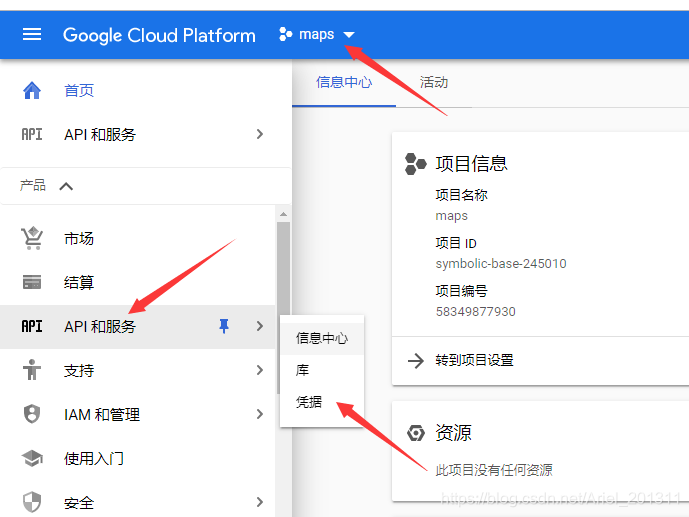The width and height of the screenshot is (689, 517).
Task: Click the project number 58349877930
Action: 475,311
